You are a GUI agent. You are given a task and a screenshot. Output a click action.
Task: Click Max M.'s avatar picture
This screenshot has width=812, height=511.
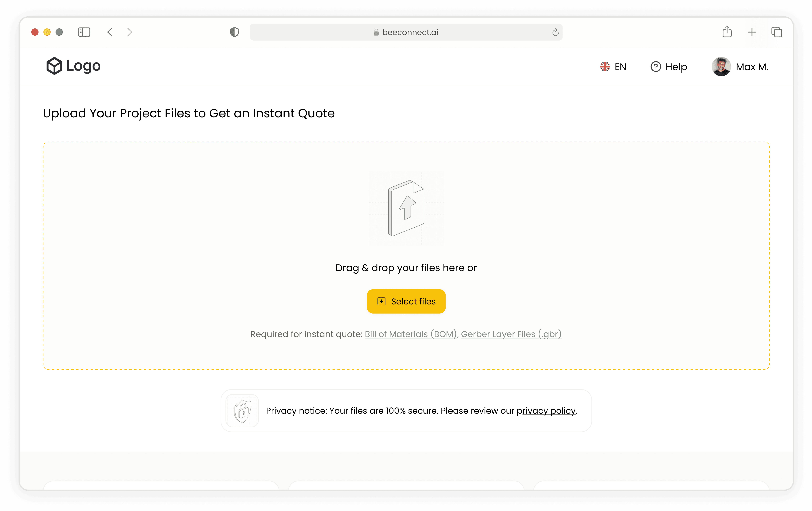pyautogui.click(x=721, y=67)
